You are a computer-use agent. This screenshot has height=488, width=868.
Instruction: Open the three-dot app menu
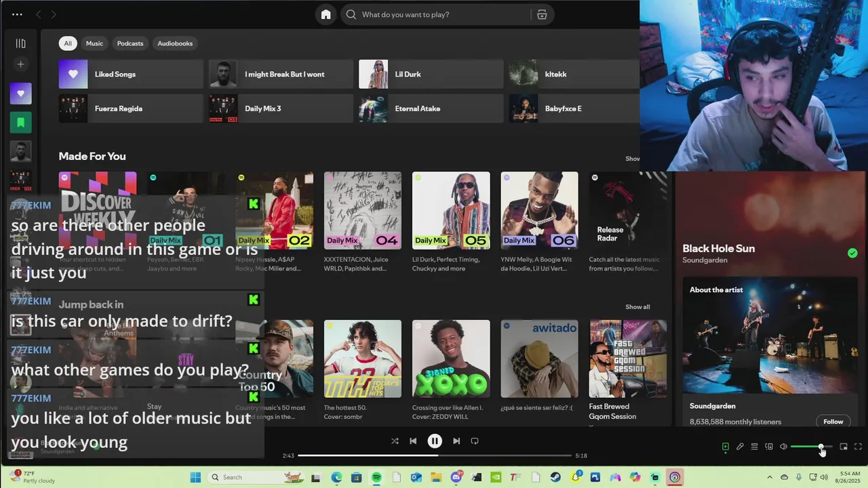[17, 14]
